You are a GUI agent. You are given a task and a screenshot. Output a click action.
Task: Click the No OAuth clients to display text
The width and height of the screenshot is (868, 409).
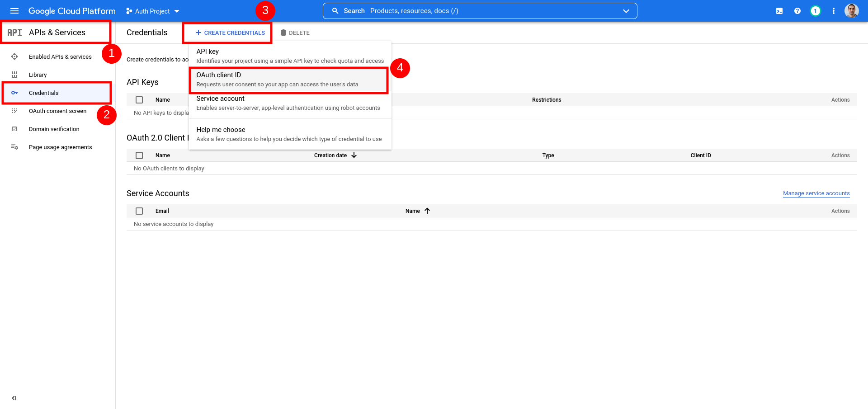pos(169,169)
